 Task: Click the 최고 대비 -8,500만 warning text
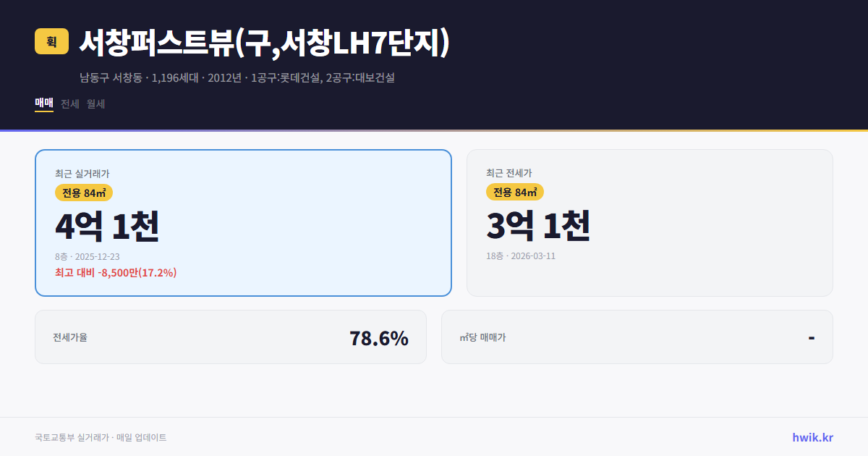116,273
